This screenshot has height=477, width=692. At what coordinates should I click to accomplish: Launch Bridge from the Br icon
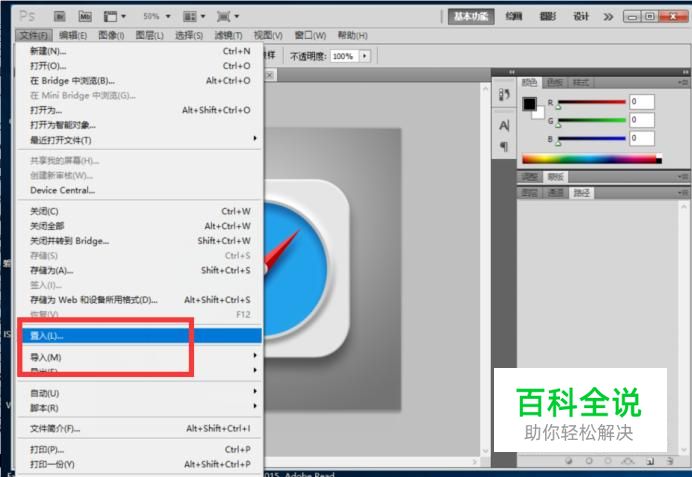pos(59,16)
